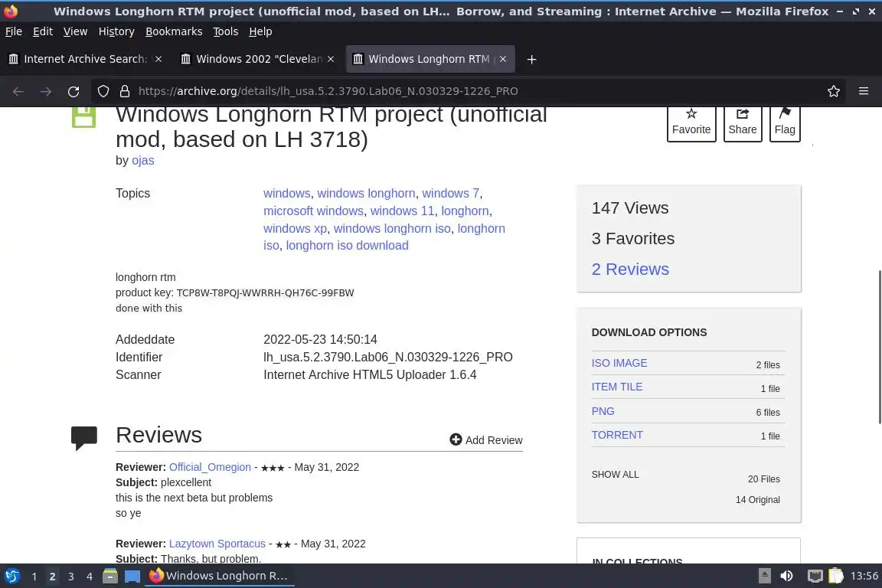Open the History menu
Screen dimensions: 882x588
pos(116,31)
